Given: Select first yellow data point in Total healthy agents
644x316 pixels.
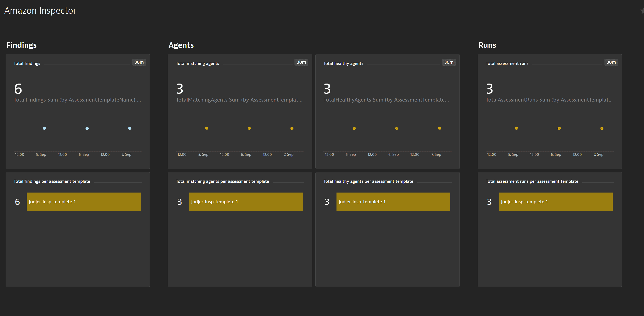Looking at the screenshot, I should coord(354,128).
